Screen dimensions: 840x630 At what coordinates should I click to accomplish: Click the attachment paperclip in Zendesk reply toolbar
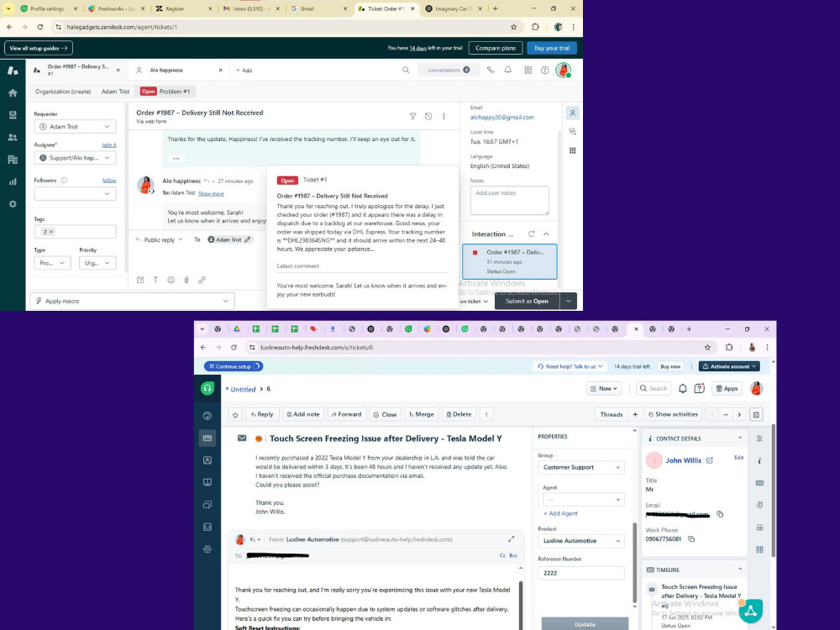pos(186,281)
